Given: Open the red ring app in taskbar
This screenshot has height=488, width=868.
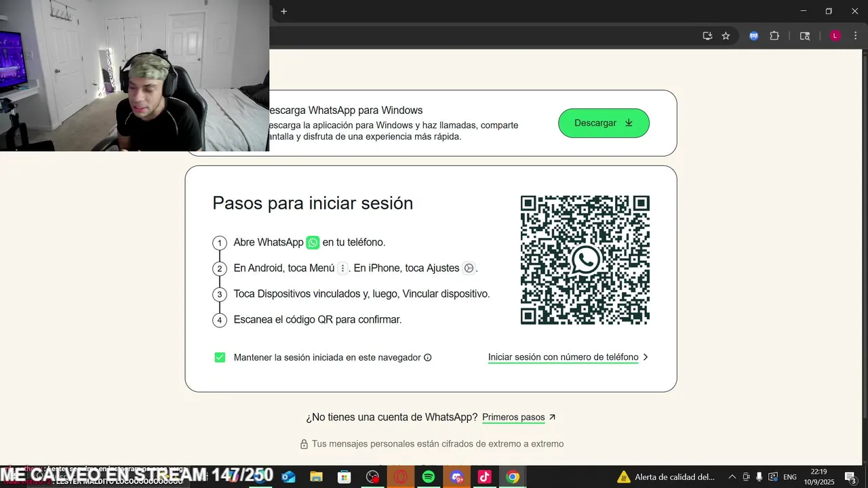Looking at the screenshot, I should click(400, 477).
